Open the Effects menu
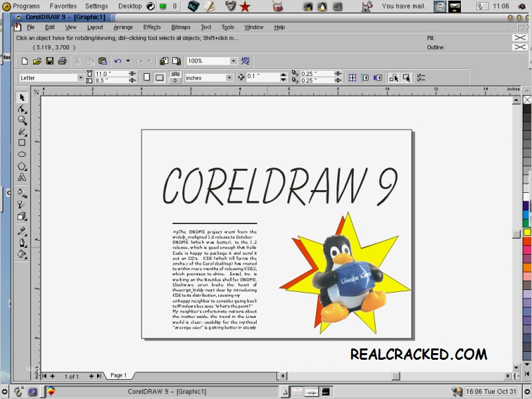This screenshot has height=399, width=532. coord(152,27)
